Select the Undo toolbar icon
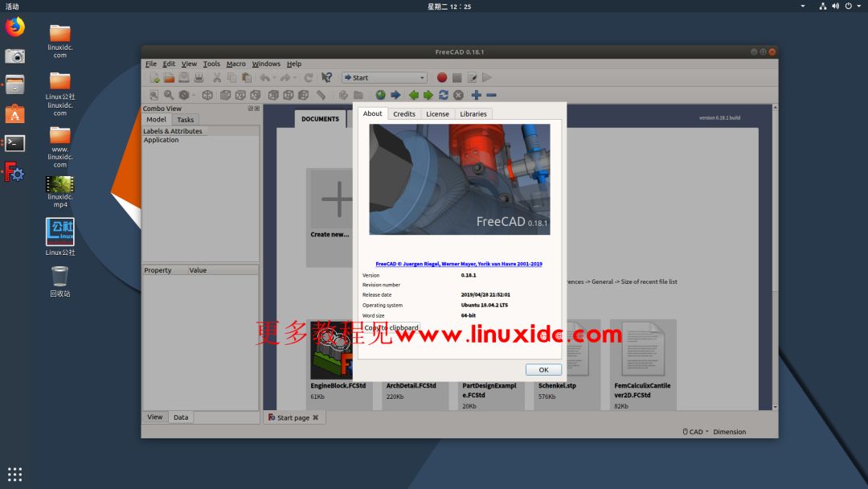868x489 pixels. pyautogui.click(x=264, y=77)
